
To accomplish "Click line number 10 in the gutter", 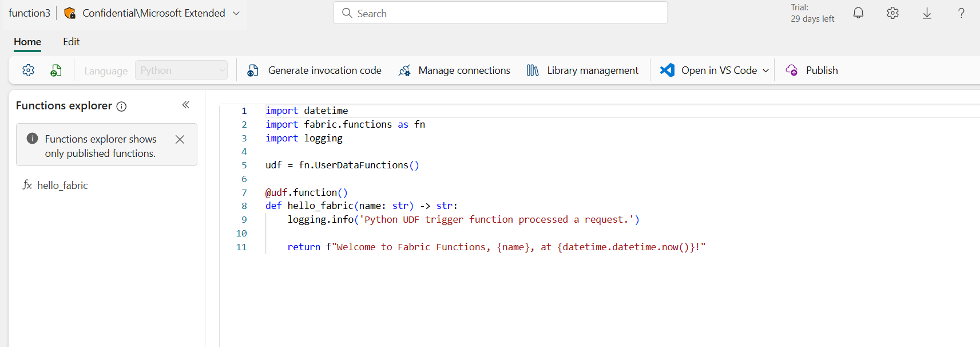I will (241, 233).
